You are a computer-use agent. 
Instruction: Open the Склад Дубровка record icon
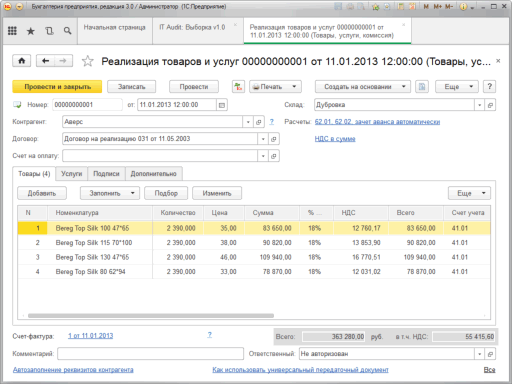coord(490,105)
